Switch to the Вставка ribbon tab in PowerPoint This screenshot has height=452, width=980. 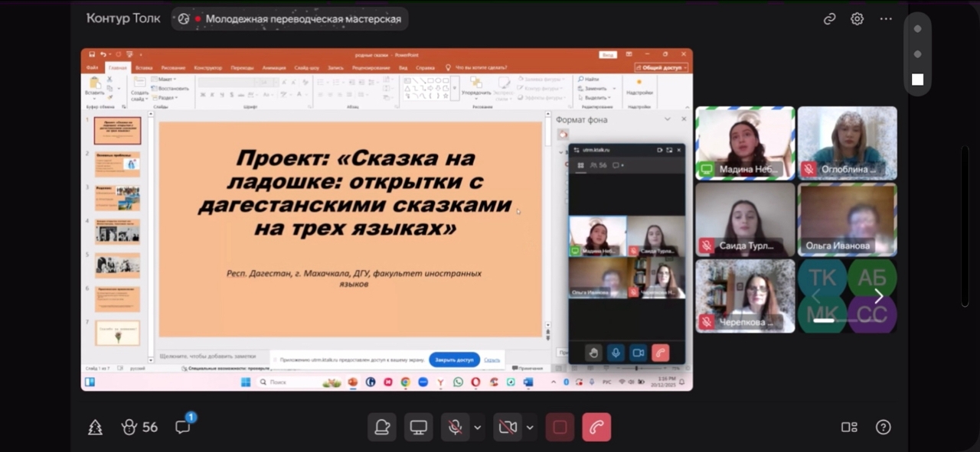145,67
